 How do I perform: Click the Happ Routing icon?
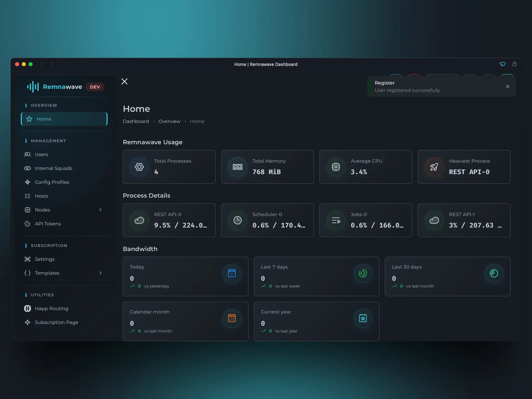[x=28, y=308]
